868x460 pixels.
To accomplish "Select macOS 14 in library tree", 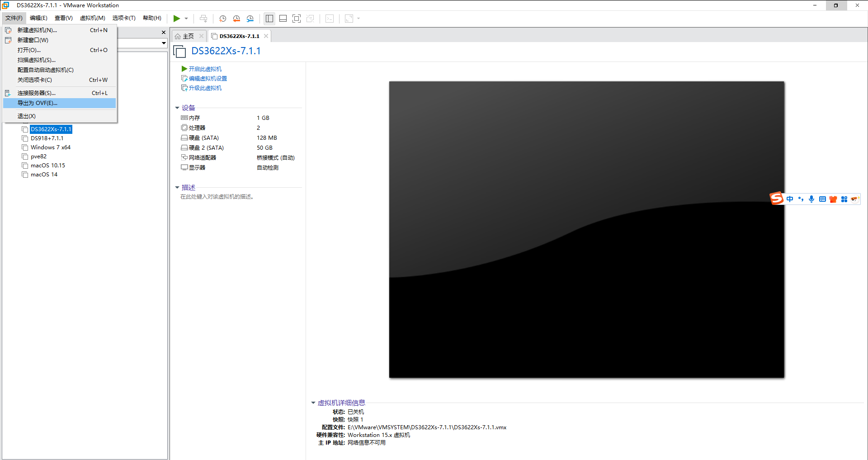I will tap(44, 175).
